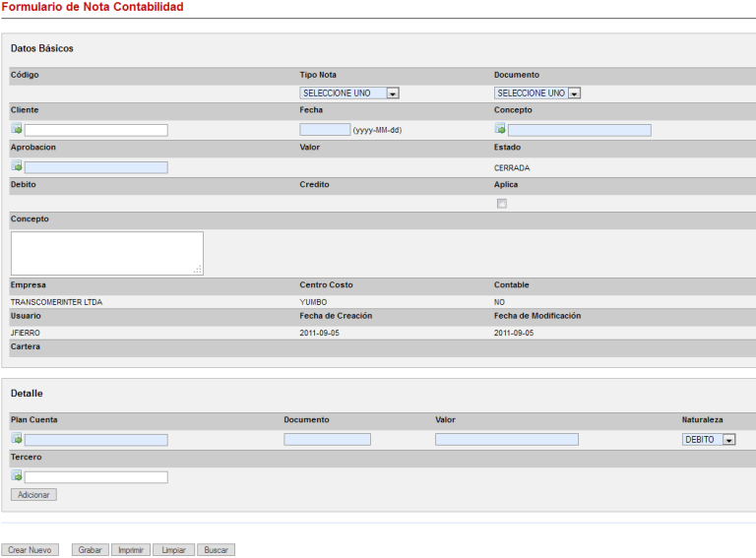
Task: Click the Cliente text input field
Action: click(95, 130)
